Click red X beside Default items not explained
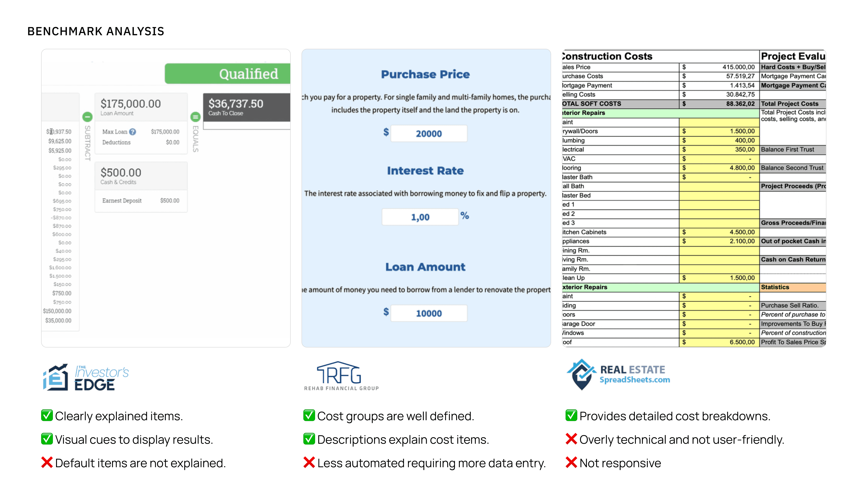The height and width of the screenshot is (488, 868). [x=47, y=463]
